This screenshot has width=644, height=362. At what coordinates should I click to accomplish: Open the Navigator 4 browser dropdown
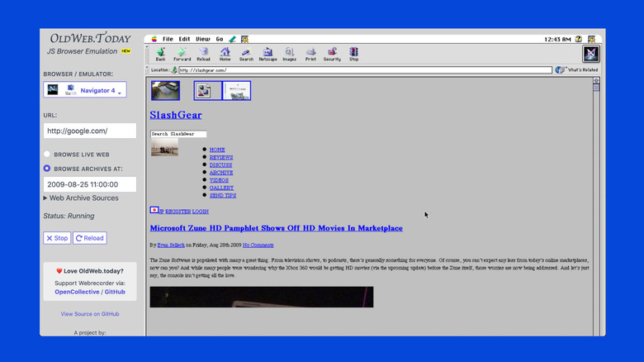pos(85,90)
